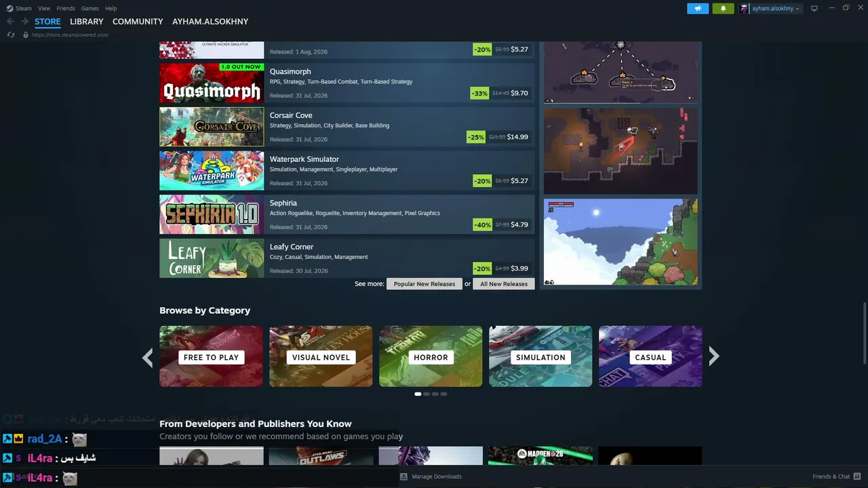Browse the SIMULATION category
Image resolution: width=868 pixels, height=488 pixels.
[x=540, y=357]
